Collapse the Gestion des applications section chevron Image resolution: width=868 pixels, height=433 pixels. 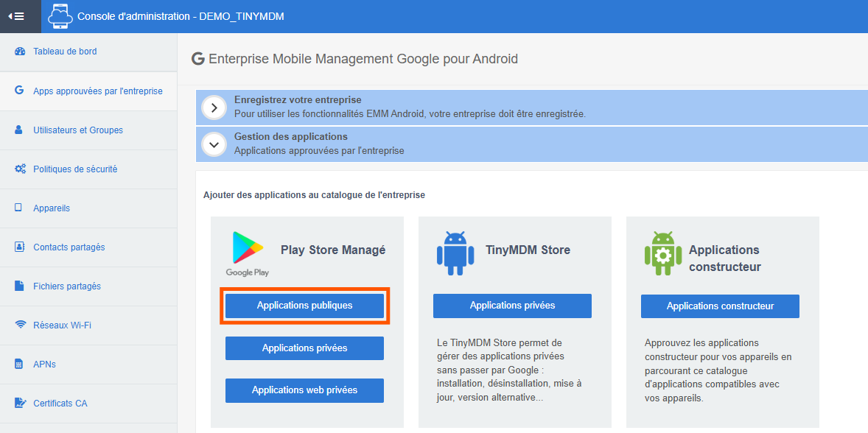pos(214,144)
